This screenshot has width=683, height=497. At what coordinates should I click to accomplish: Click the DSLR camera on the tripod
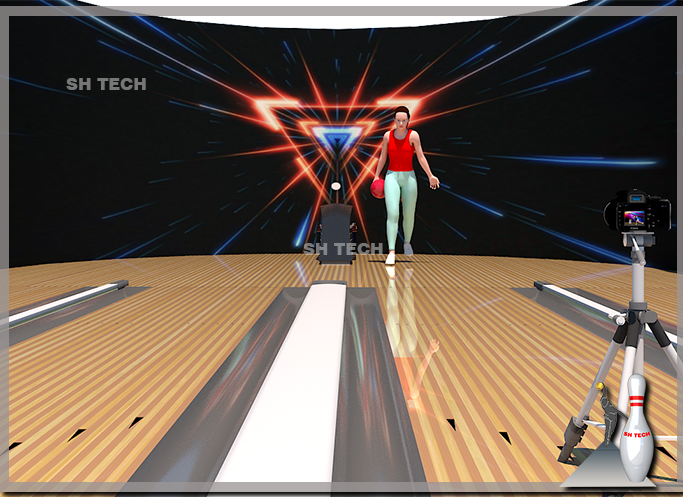click(x=637, y=211)
